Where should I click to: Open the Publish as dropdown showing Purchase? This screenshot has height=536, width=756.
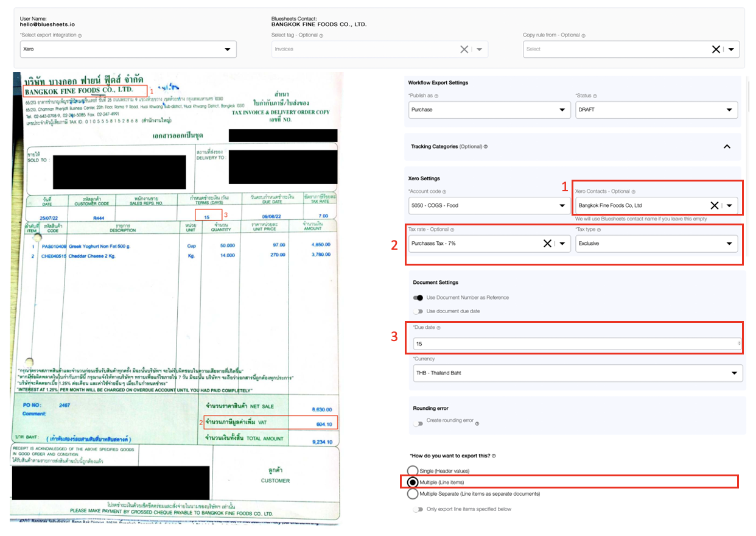[489, 110]
